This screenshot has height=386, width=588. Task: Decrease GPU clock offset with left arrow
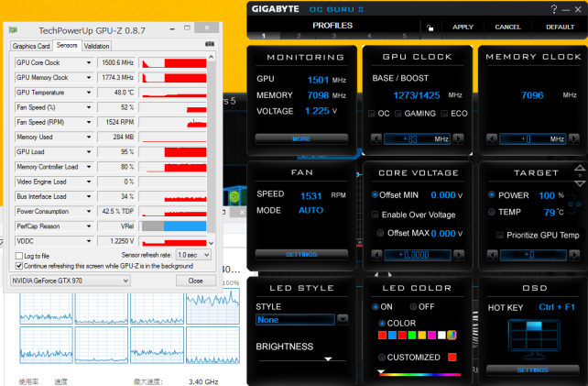(376, 139)
